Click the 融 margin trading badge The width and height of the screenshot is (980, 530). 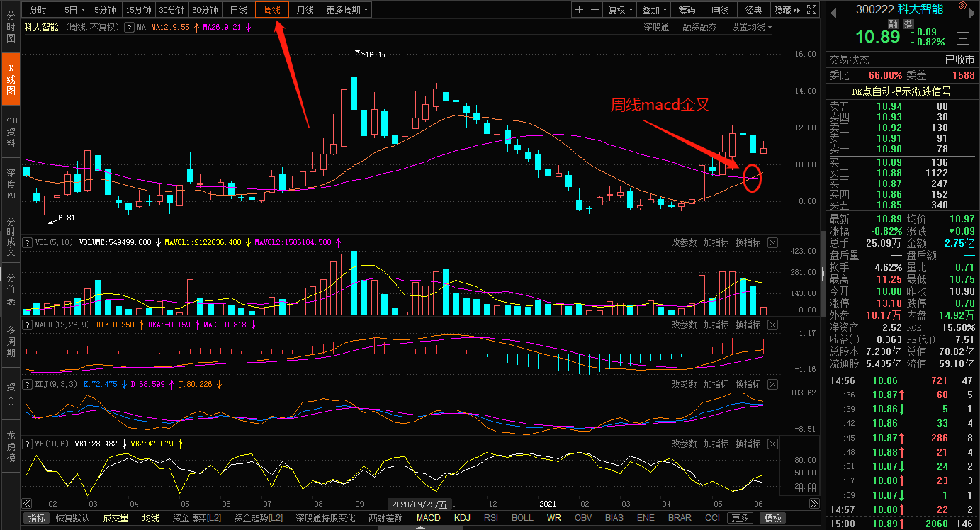pyautogui.click(x=893, y=23)
